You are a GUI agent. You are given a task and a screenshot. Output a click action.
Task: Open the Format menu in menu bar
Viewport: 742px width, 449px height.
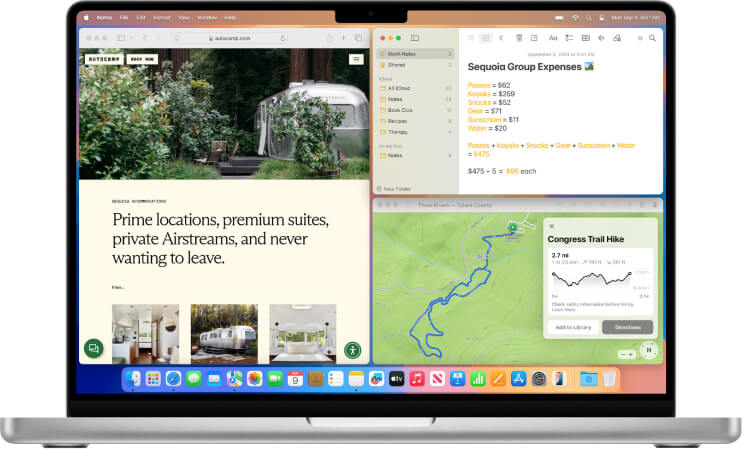pos(162,18)
